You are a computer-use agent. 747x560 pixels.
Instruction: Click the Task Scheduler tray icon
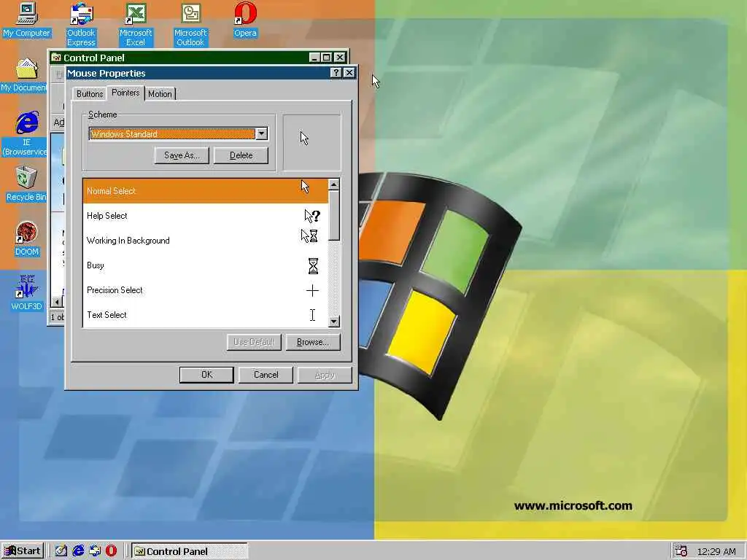[681, 551]
